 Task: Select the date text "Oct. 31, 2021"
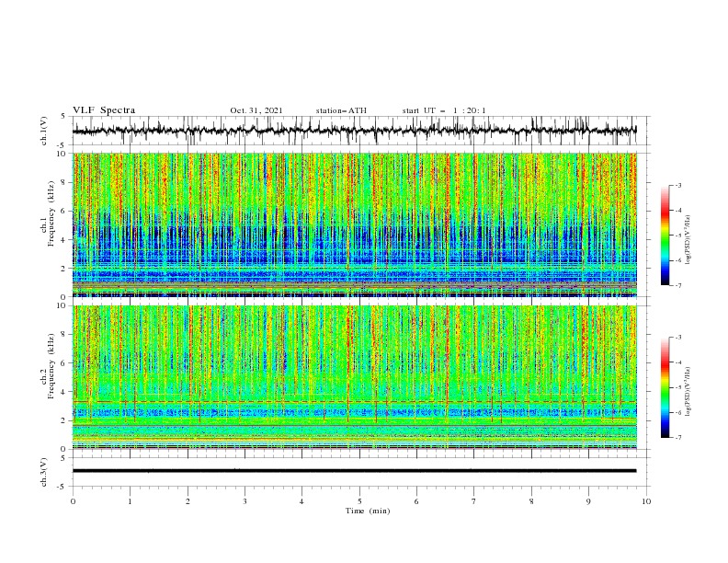[256, 110]
